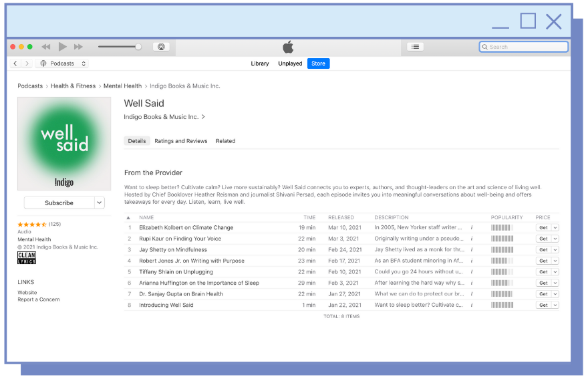588x383 pixels.
Task: Expand Get options for Dr. Sanjay Gupta episode
Action: 555,294
